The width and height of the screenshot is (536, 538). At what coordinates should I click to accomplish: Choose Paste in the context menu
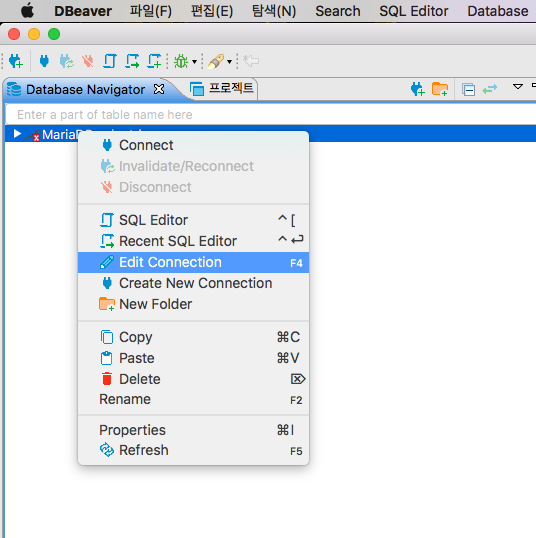194,358
